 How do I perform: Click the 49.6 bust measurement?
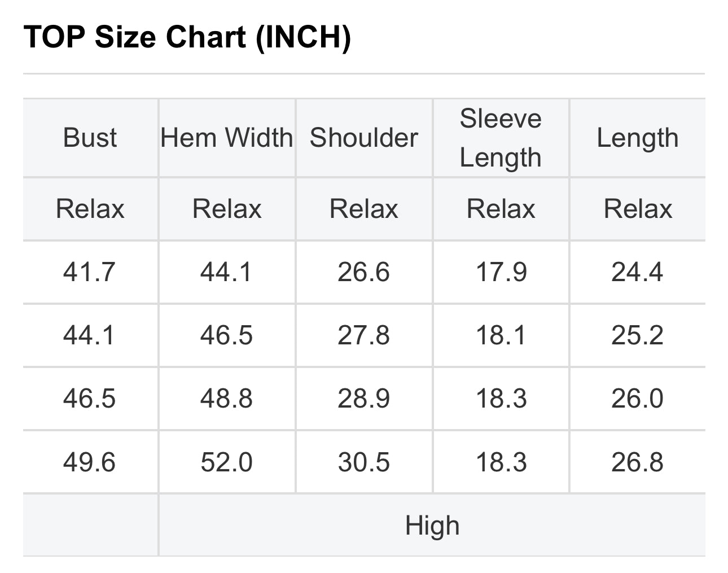(89, 462)
